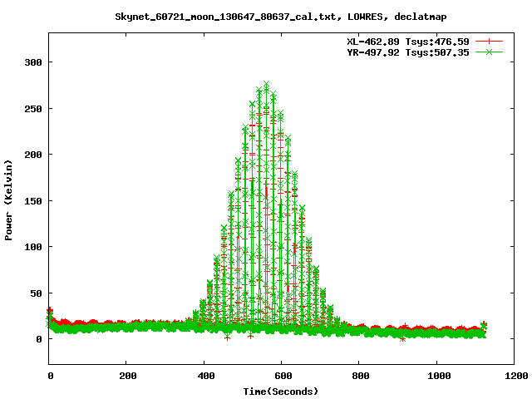
Task: Click the 250 y-axis tick label
Action: (33, 109)
